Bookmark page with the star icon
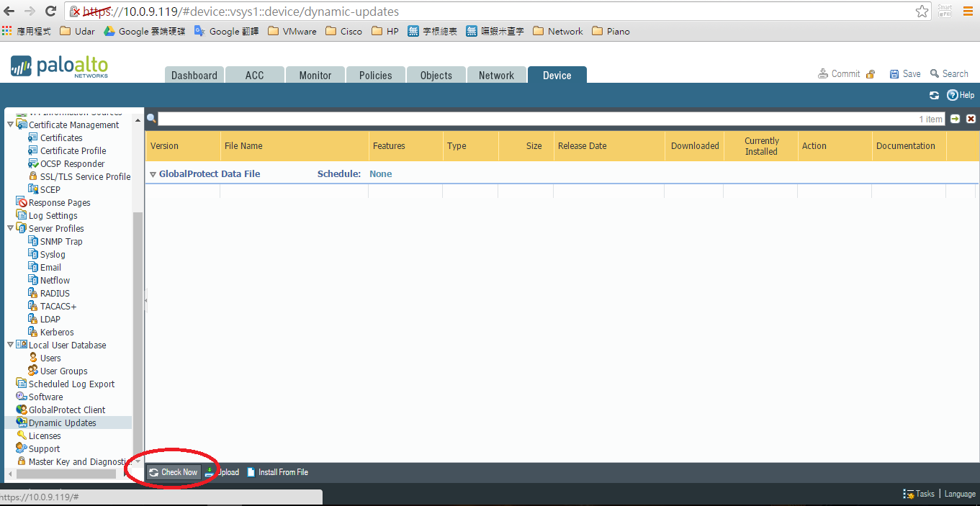 coord(922,12)
